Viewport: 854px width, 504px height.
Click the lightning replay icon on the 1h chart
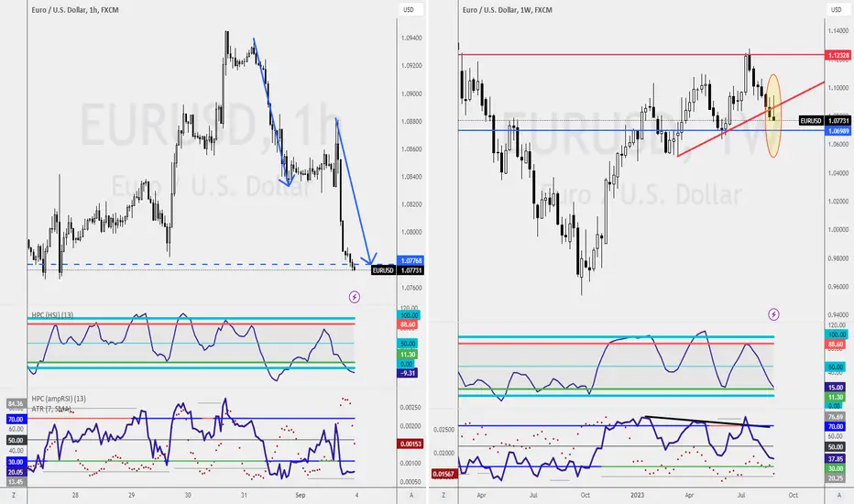coord(355,297)
